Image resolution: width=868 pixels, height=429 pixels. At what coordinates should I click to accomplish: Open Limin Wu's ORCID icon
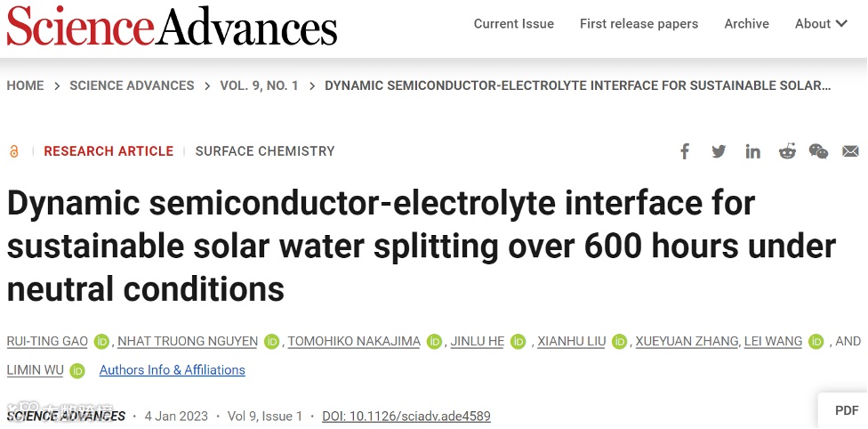tap(77, 370)
